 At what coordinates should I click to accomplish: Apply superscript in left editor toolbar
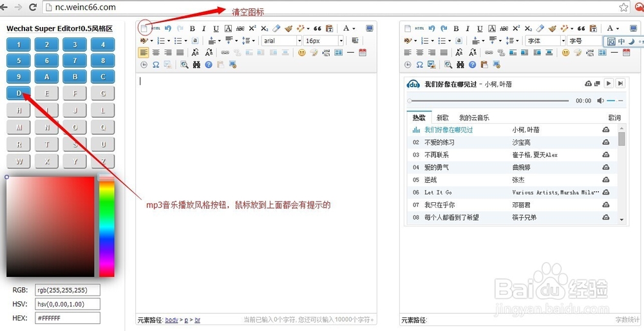coord(252,28)
